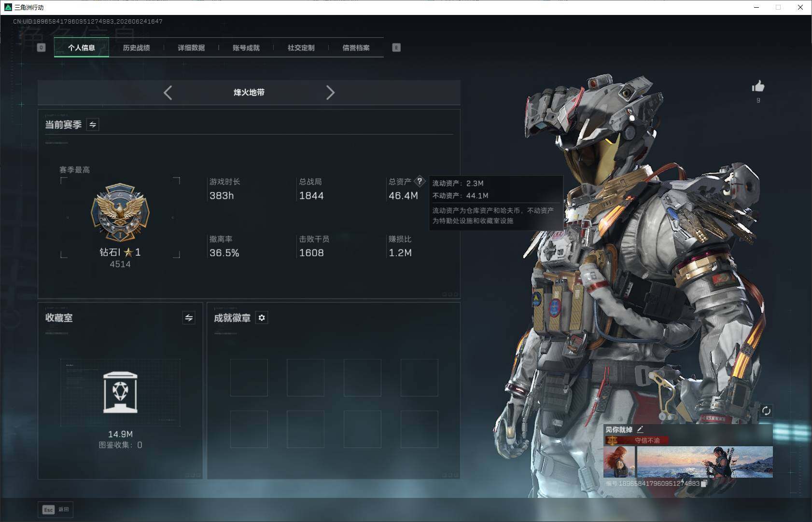The width and height of the screenshot is (812, 522).
Task: Select the 账号成就 tab
Action: [246, 48]
